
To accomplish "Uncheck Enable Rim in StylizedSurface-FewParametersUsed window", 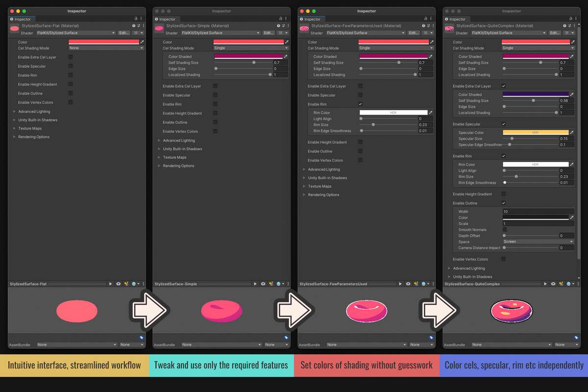I will 361,104.
